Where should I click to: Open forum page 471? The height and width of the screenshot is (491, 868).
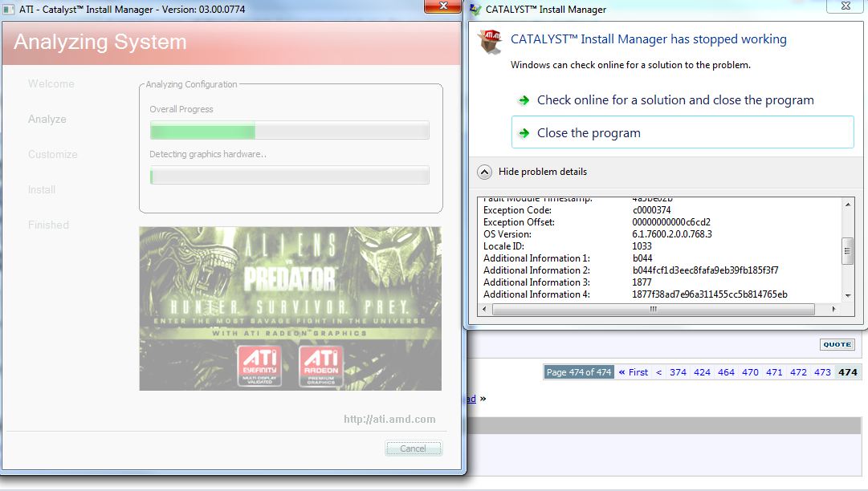(774, 372)
